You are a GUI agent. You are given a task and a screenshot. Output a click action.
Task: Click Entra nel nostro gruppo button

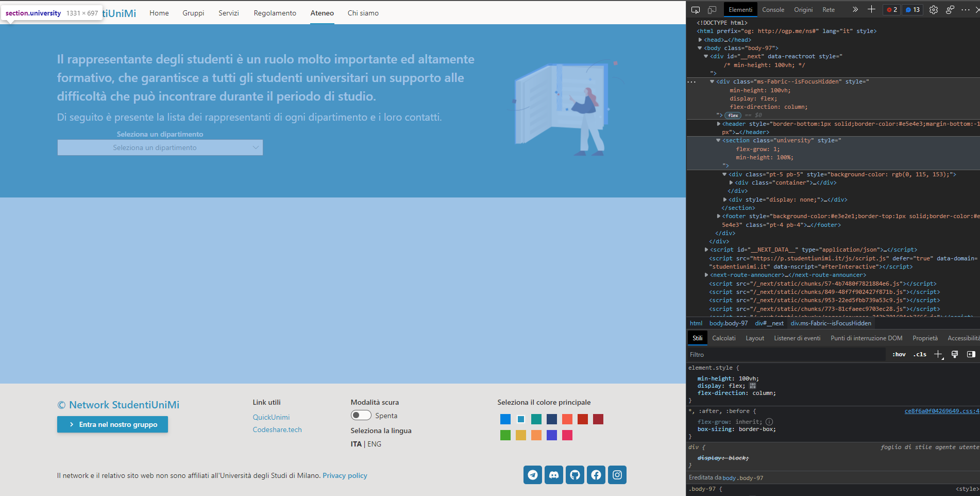tap(112, 424)
